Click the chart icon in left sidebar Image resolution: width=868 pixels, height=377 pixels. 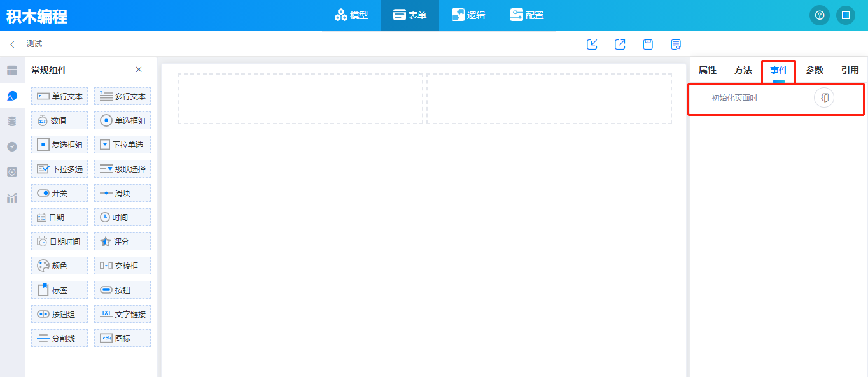[12, 197]
